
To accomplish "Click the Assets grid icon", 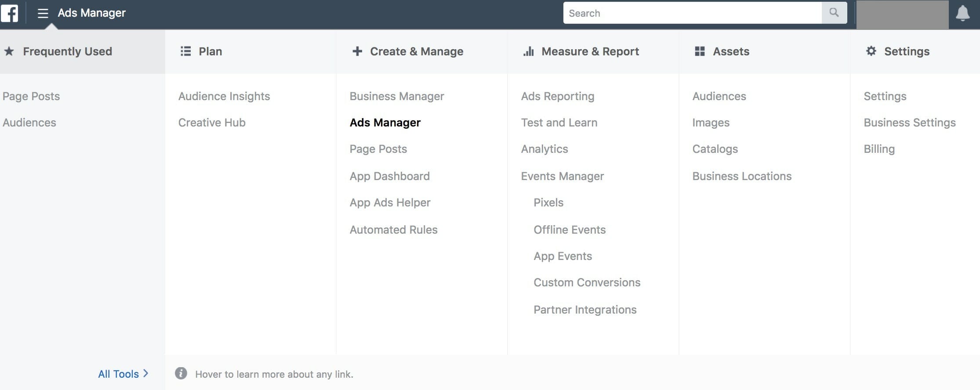I will (700, 51).
